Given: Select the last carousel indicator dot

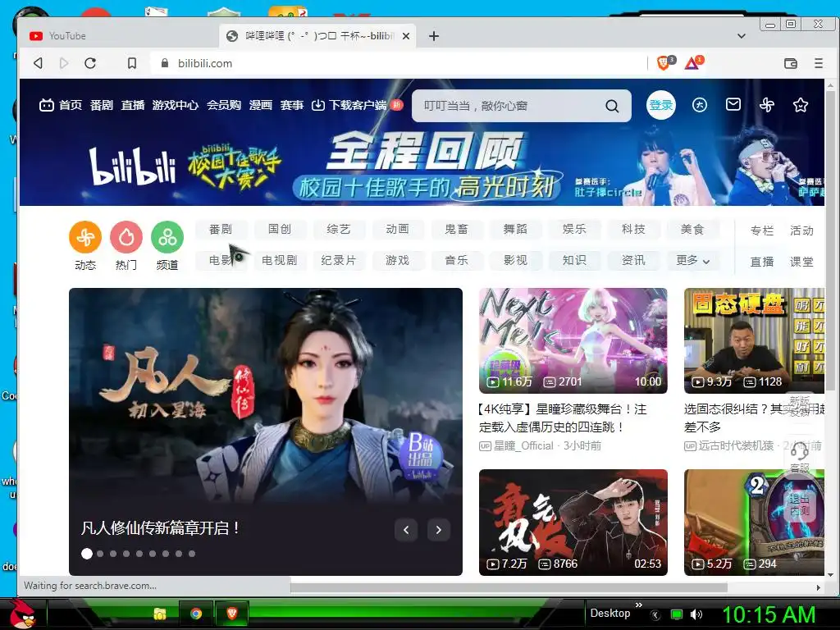Looking at the screenshot, I should [x=192, y=554].
